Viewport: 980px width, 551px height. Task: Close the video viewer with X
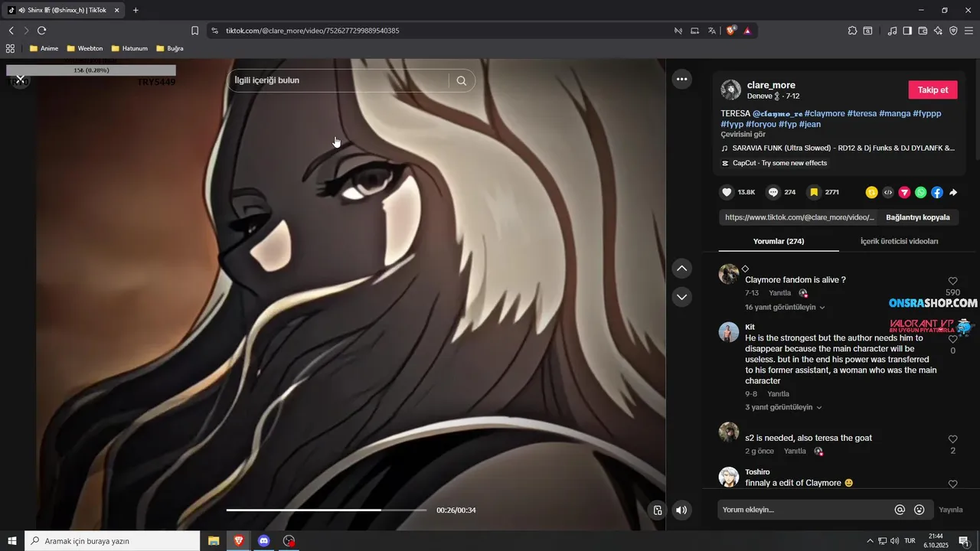point(21,80)
